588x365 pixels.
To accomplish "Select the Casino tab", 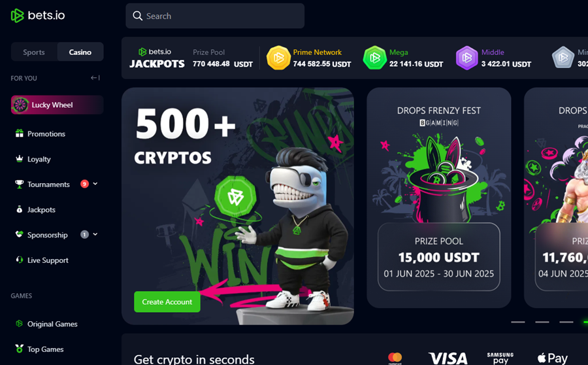I will (80, 52).
